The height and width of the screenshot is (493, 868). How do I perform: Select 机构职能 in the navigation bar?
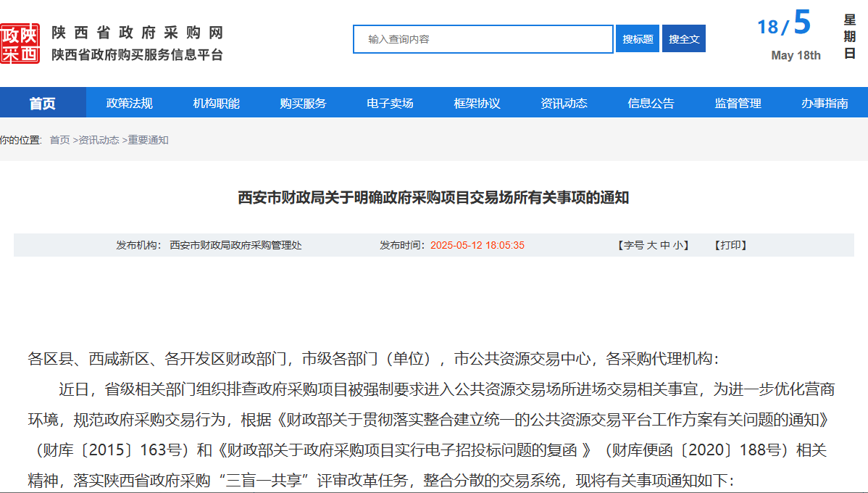(217, 103)
